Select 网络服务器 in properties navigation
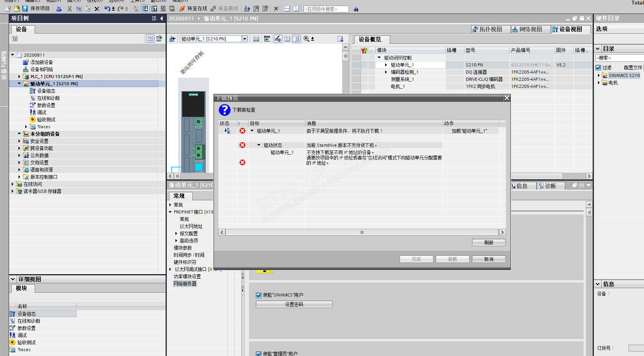Screen dimensions: 644x356 (x=185, y=284)
